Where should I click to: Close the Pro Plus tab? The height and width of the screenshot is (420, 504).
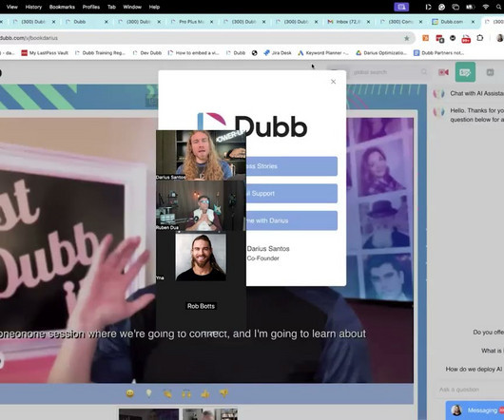point(211,22)
